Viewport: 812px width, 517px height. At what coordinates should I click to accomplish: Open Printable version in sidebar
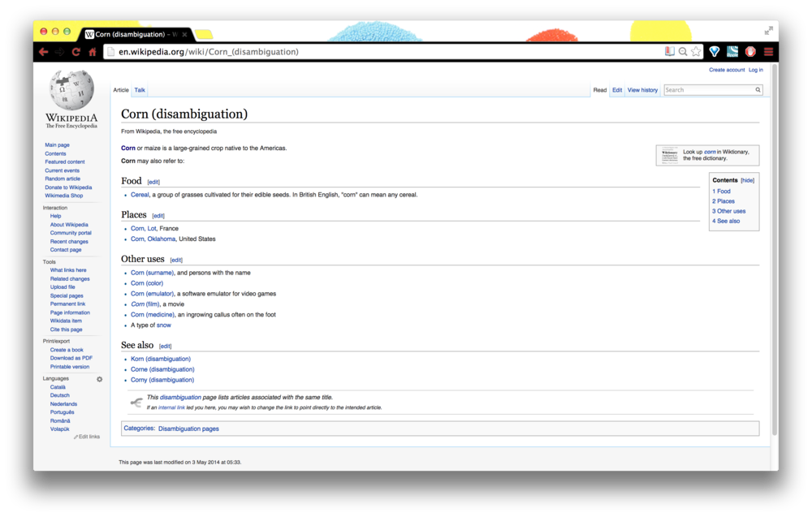[x=69, y=367]
